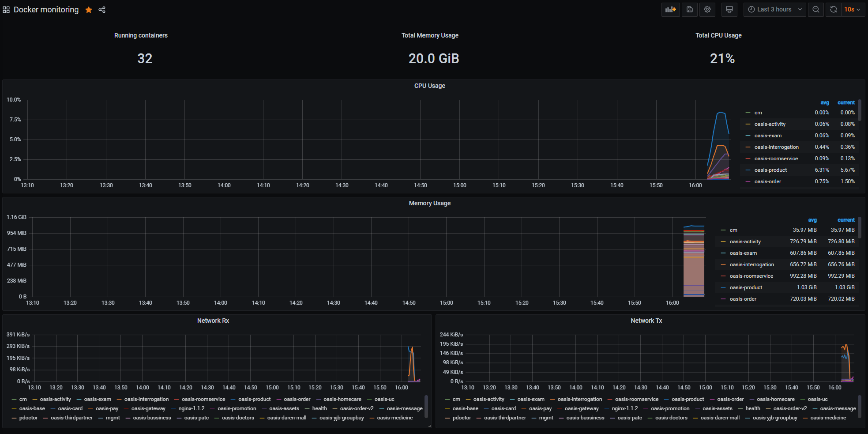Sort CPU Usage legend by current
Viewport: 868px width, 434px height.
[x=846, y=102]
